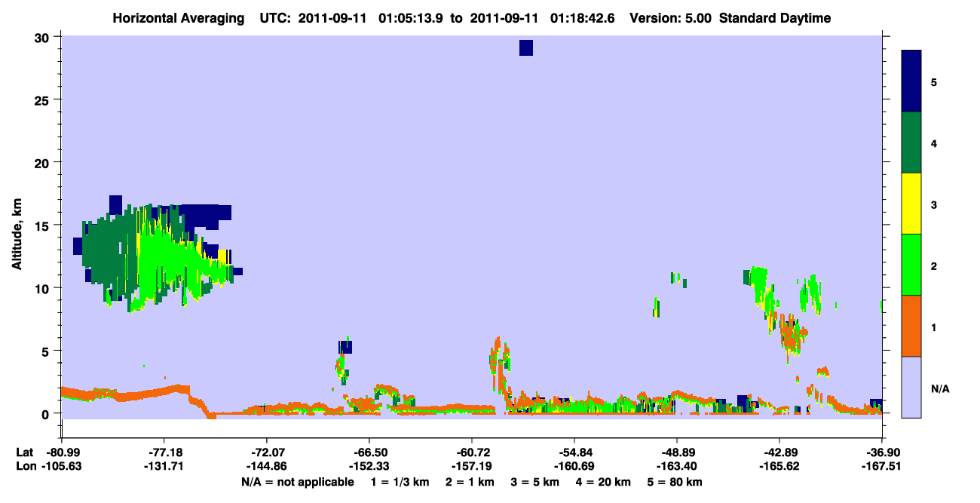Click the y-axis tick label 10

[x=43, y=288]
